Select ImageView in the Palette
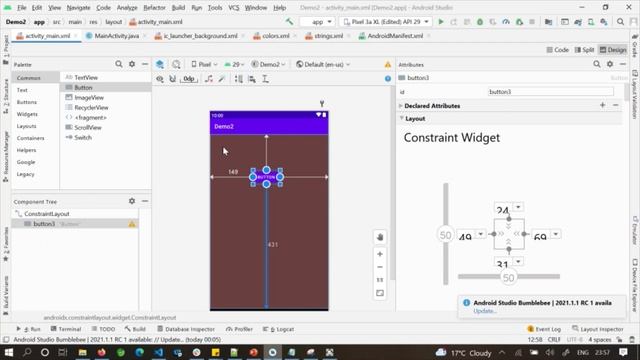This screenshot has width=640, height=360. 89,98
